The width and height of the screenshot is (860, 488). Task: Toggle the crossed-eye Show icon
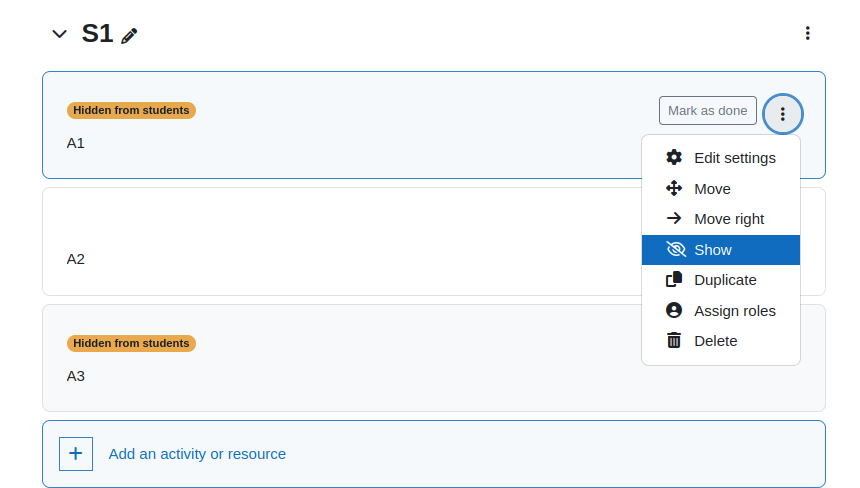pos(676,249)
